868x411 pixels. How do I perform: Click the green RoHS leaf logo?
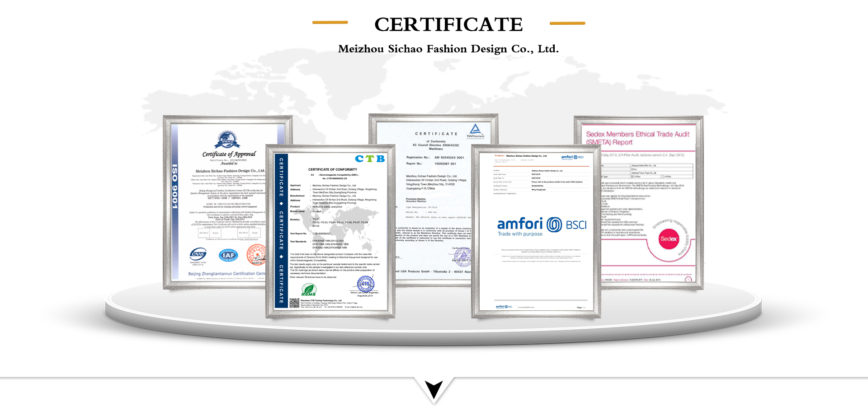pos(309,290)
